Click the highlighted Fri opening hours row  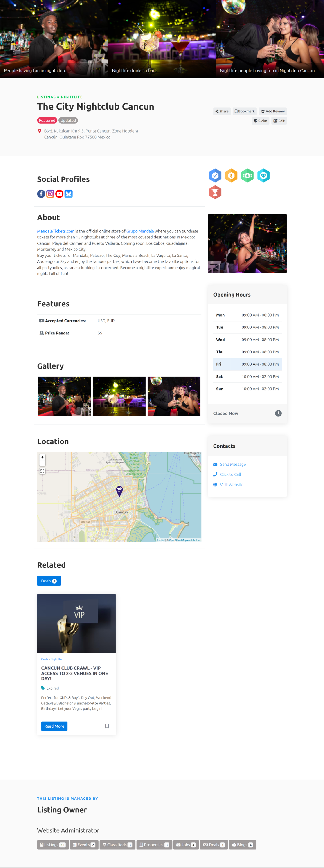tap(247, 364)
